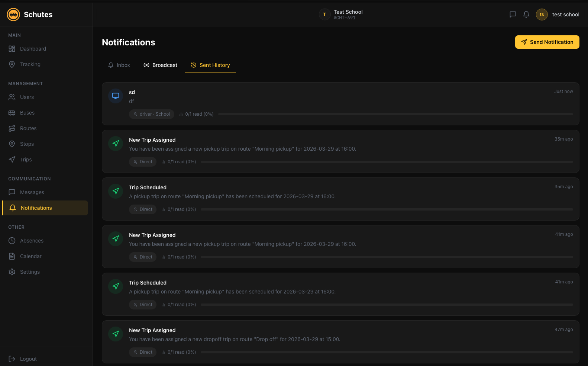Open Calendar from the sidebar
This screenshot has width=588, height=366.
tap(45, 256)
